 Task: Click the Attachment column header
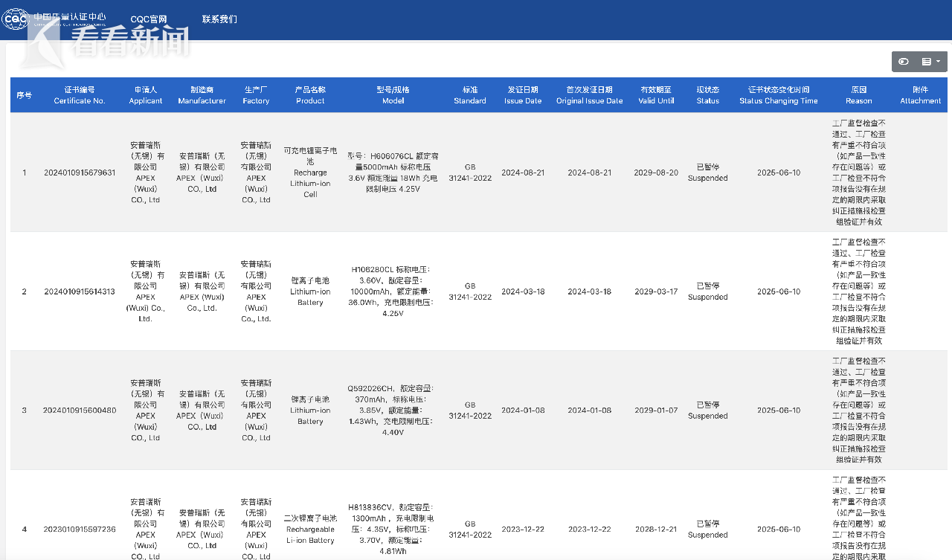point(921,95)
